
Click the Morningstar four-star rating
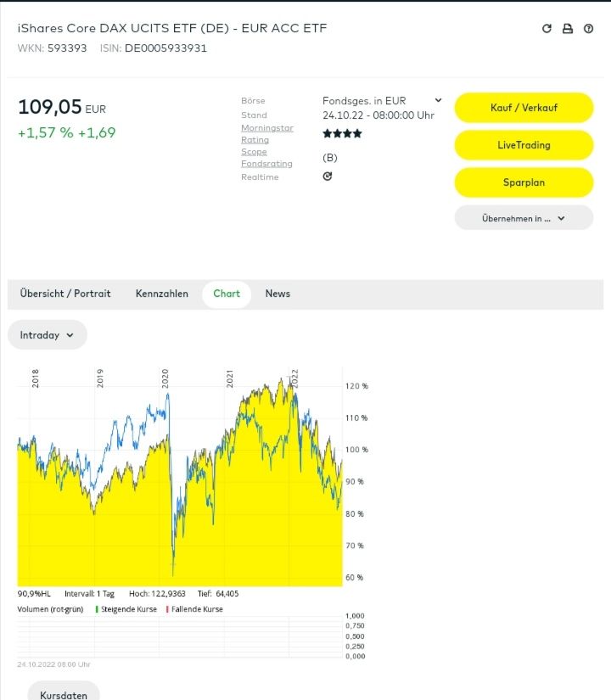pyautogui.click(x=342, y=134)
